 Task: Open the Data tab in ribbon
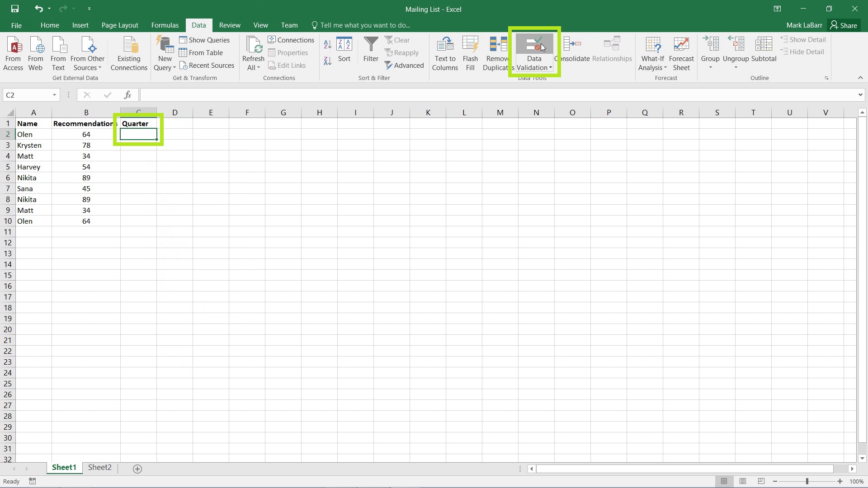pos(199,25)
